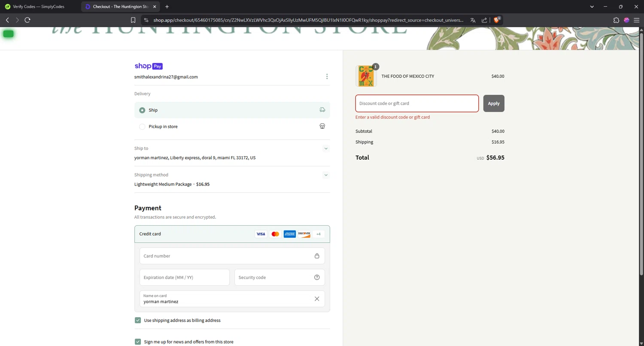Switch to Verify Codes SimplyCodes tab

click(x=39, y=7)
